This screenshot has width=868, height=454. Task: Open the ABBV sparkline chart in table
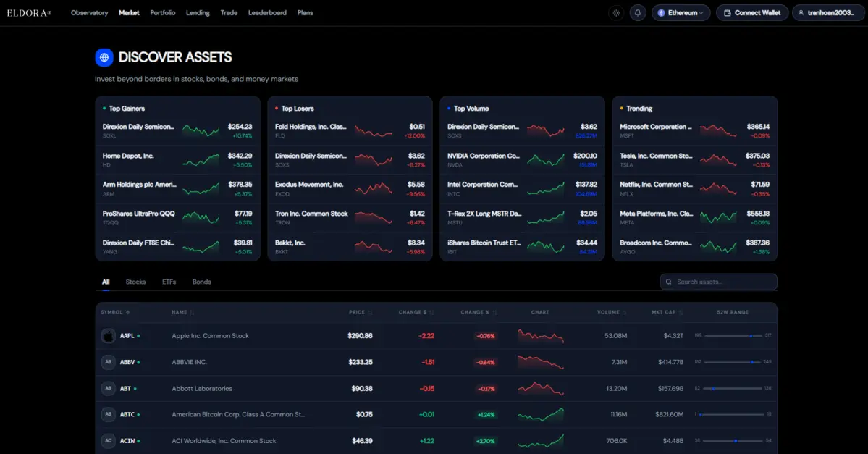(x=541, y=362)
